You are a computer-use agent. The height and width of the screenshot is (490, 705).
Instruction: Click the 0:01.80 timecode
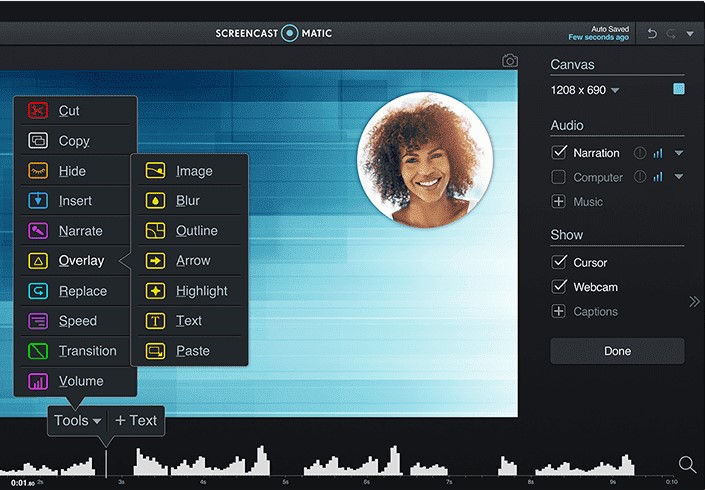click(22, 483)
